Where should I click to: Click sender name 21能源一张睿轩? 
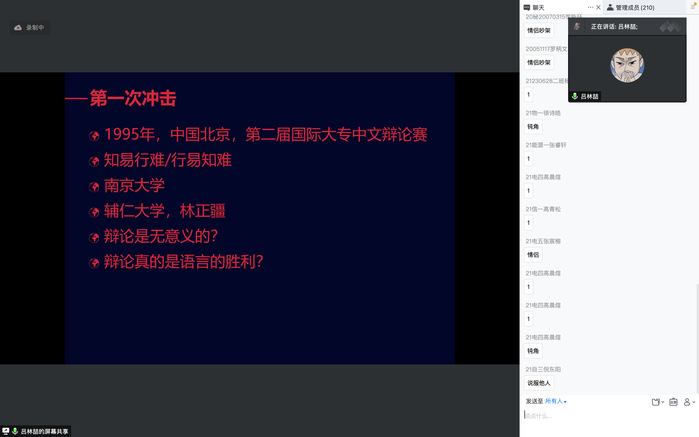[546, 145]
